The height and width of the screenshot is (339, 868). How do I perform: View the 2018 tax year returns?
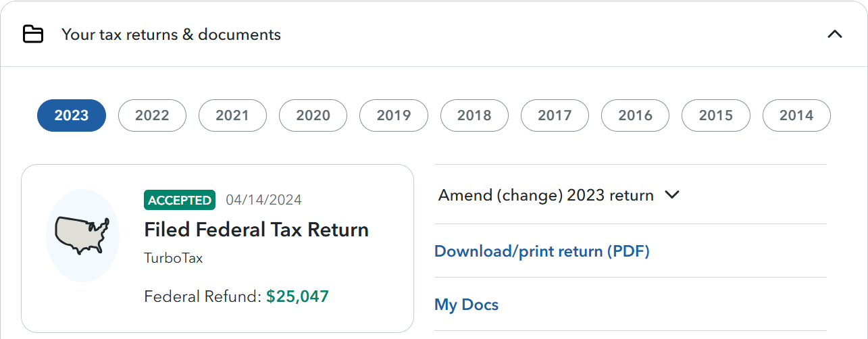[474, 115]
